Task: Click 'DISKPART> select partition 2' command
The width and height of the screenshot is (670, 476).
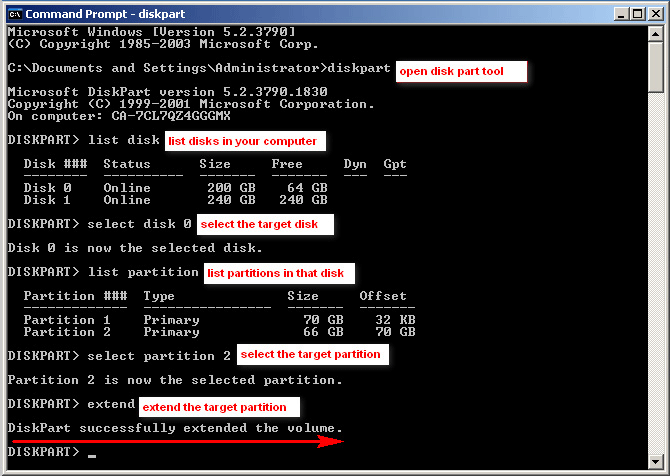Action: pyautogui.click(x=119, y=356)
